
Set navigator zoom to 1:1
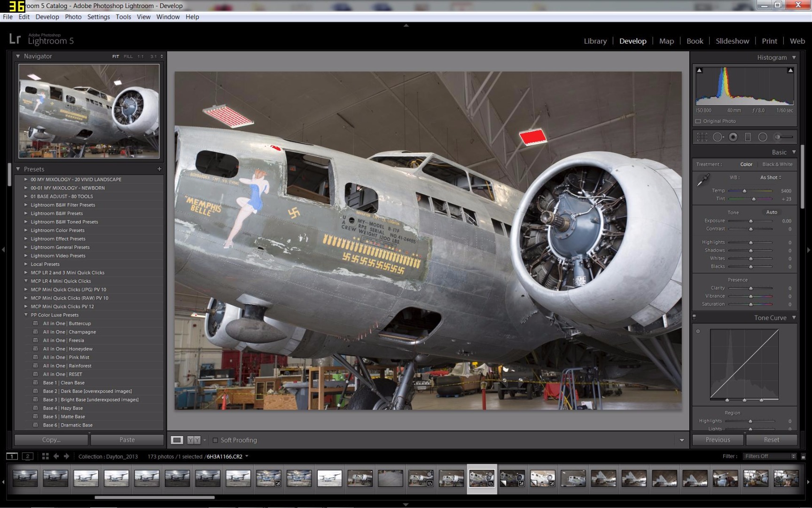click(141, 56)
